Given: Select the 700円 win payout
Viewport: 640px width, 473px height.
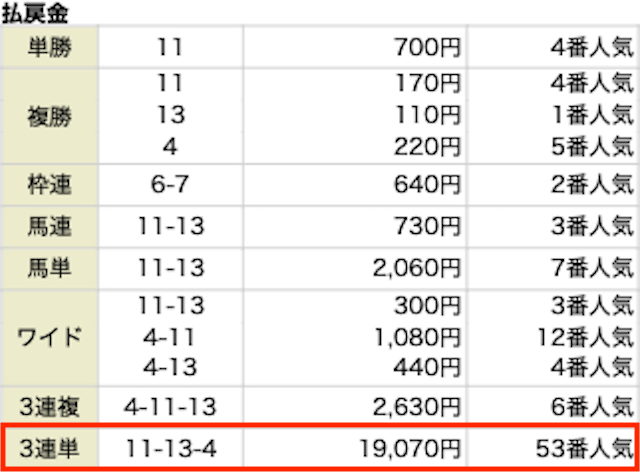Looking at the screenshot, I should 427,47.
